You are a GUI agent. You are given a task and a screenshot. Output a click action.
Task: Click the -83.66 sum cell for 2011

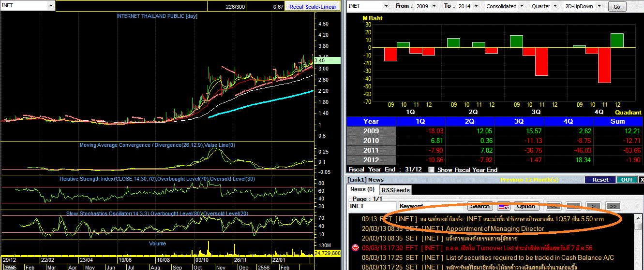[x=618, y=150]
